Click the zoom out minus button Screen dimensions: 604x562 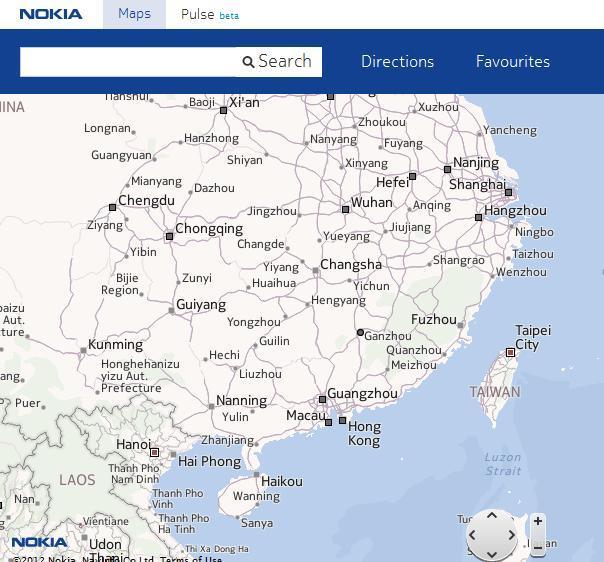(538, 547)
